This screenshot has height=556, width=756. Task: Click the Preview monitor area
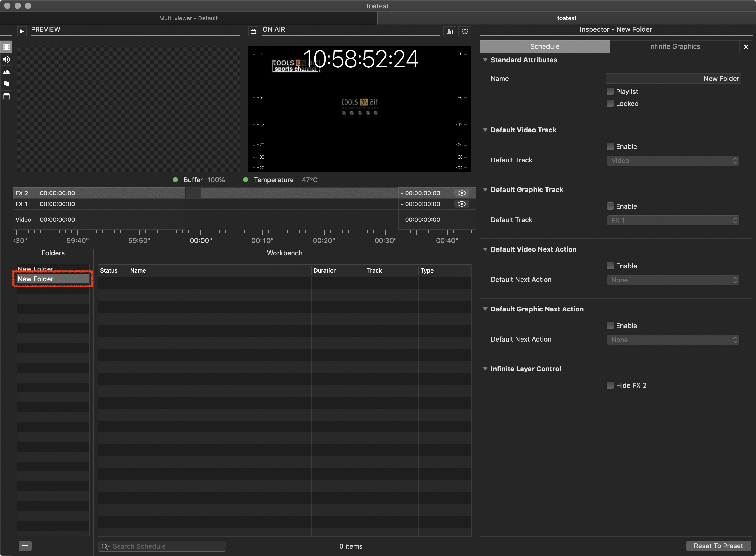(129, 109)
